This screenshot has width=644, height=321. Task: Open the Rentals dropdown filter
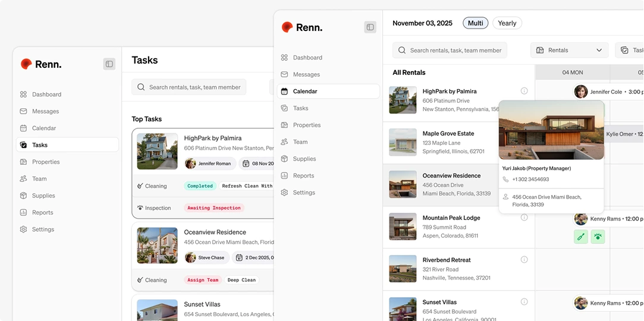[568, 51]
